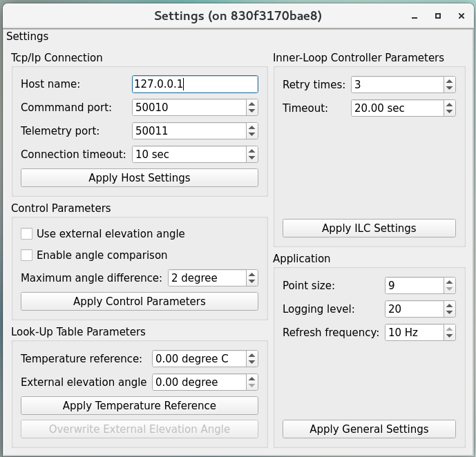The width and height of the screenshot is (476, 457).
Task: Click the Apply Host Settings button
Action: coord(140,178)
